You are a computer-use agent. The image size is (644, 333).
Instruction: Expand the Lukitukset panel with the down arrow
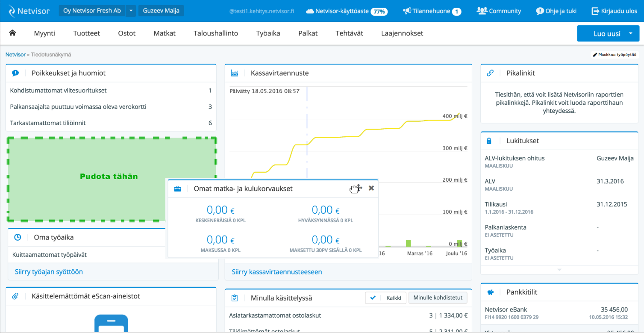coord(559,270)
